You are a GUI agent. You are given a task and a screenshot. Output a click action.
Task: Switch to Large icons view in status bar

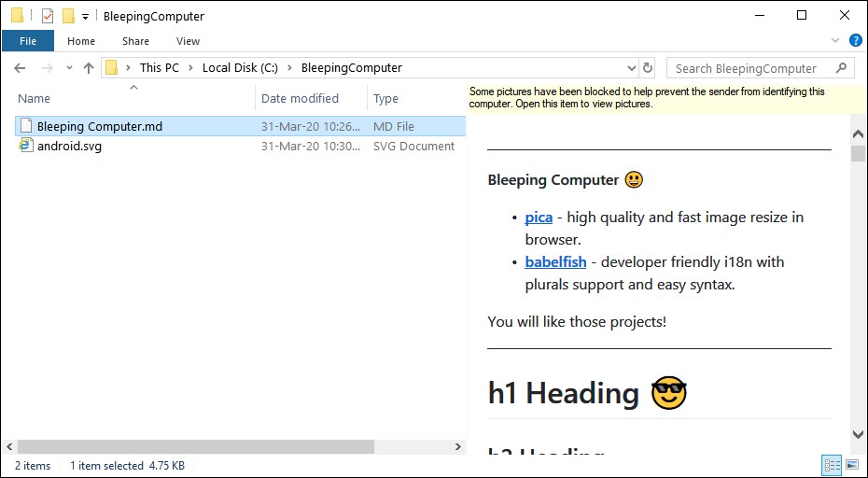click(x=852, y=465)
